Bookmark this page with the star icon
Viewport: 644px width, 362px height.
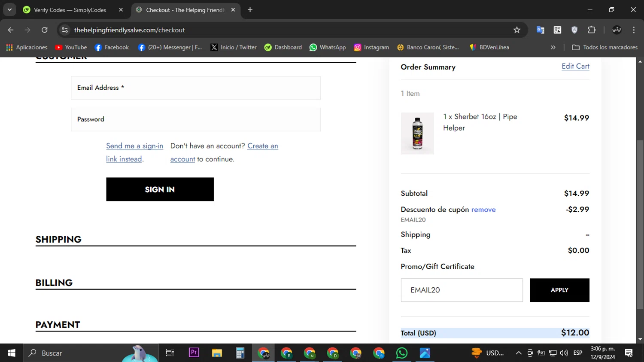click(517, 30)
